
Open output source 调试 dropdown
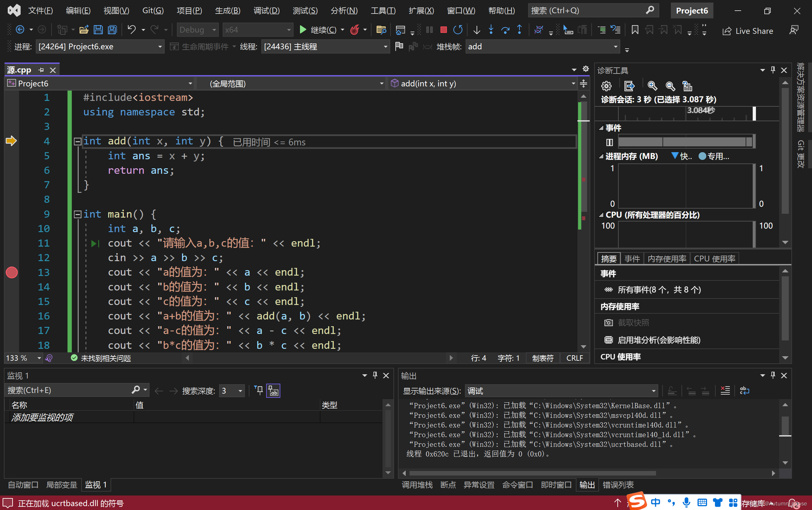pos(653,391)
